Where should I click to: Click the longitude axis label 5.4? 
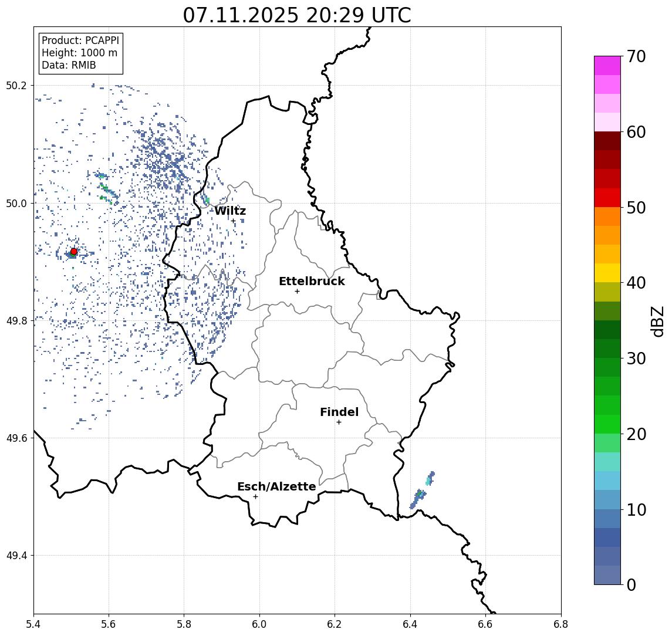coord(33,624)
